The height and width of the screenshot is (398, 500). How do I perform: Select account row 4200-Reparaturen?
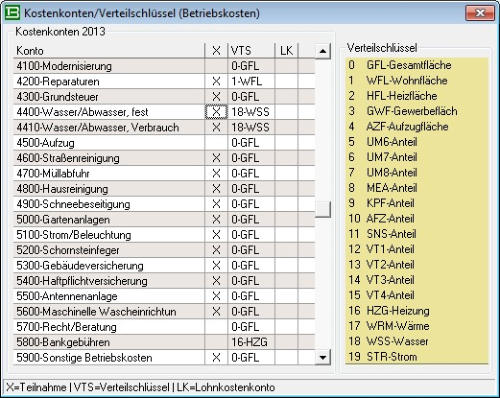coord(164,81)
